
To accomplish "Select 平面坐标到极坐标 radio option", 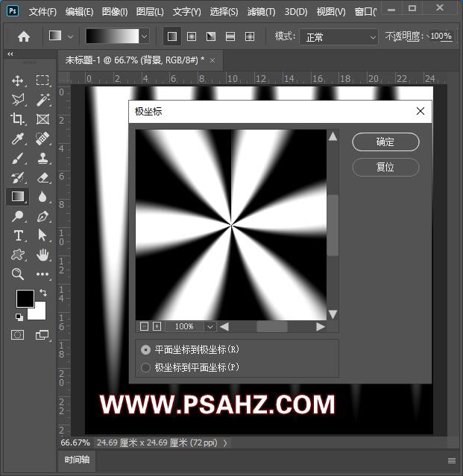I will pos(146,349).
